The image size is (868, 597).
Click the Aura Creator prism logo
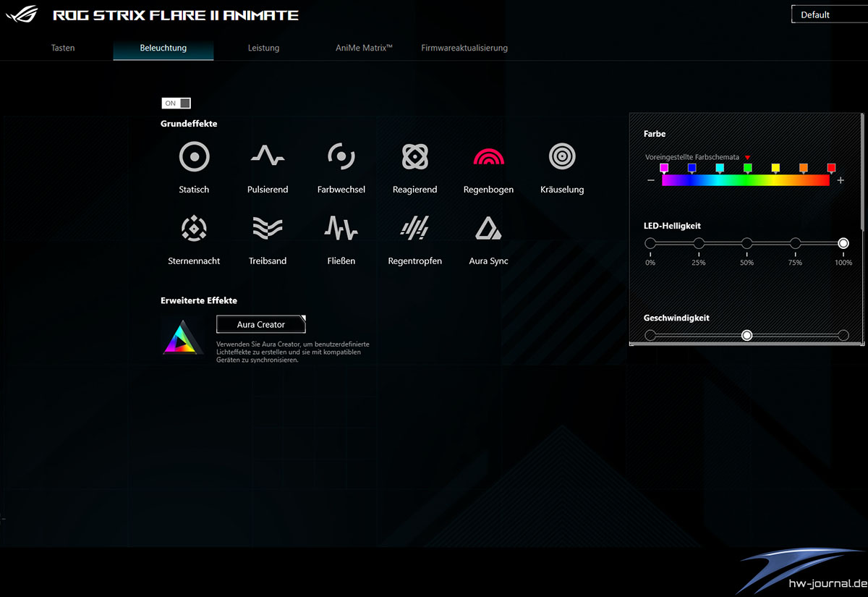point(183,337)
